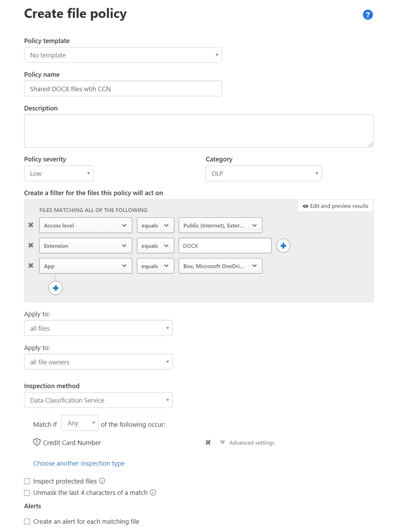Open the help question mark icon

[367, 14]
